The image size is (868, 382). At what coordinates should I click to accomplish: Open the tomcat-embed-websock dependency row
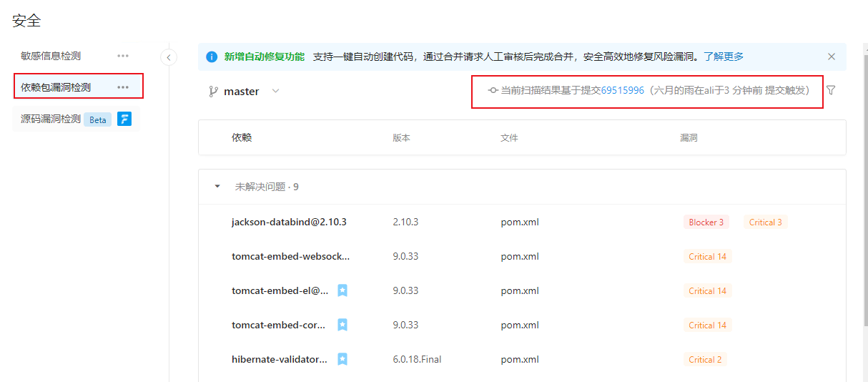291,256
